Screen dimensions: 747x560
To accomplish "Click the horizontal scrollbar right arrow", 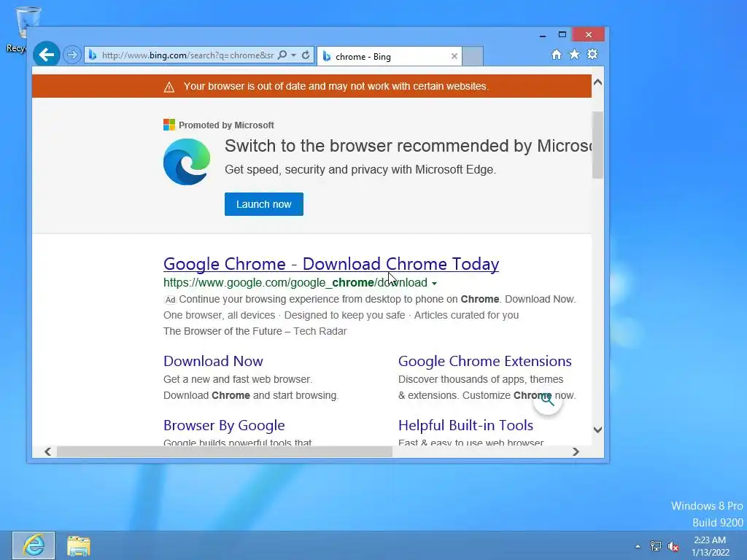I will pos(576,451).
